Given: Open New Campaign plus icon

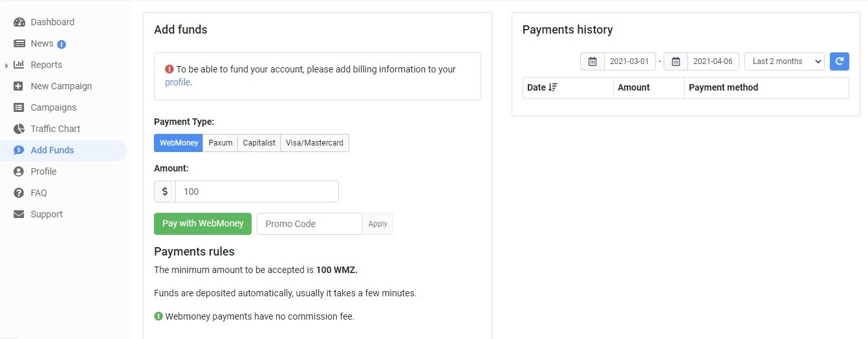Looking at the screenshot, I should [19, 86].
